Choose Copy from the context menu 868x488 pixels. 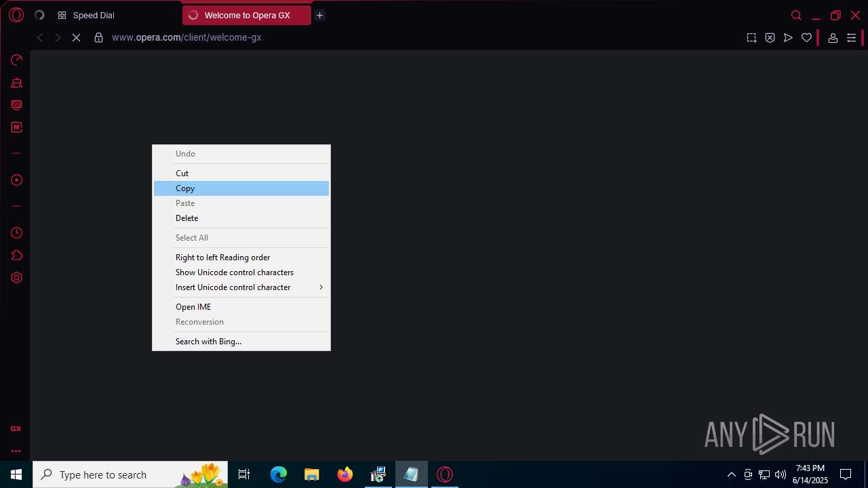click(x=241, y=188)
